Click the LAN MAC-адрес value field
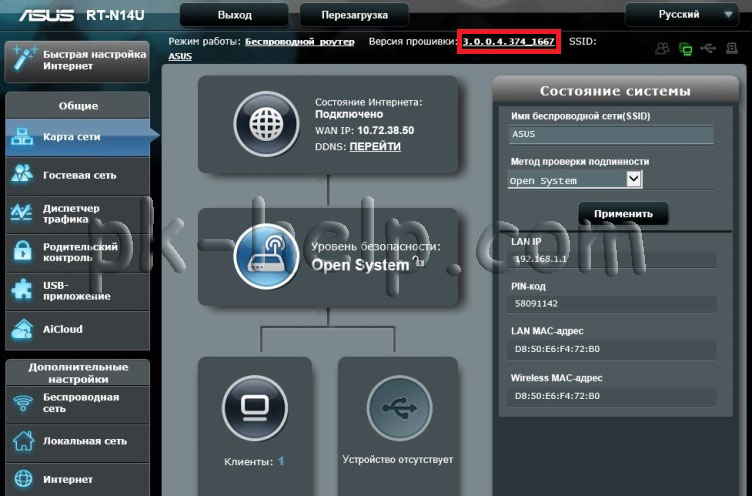 [x=612, y=349]
